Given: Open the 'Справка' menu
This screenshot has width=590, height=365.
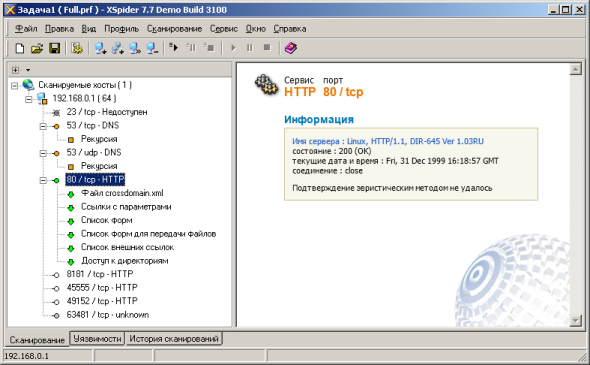Looking at the screenshot, I should point(289,29).
